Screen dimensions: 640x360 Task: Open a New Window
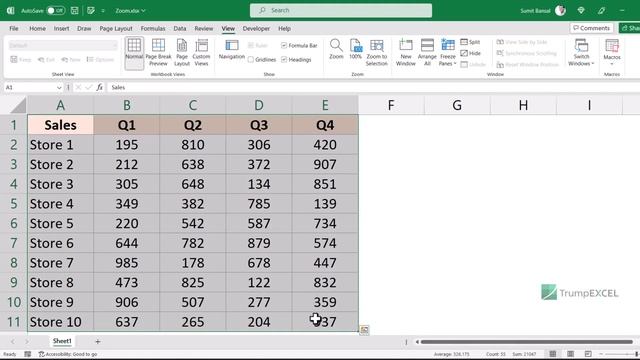pyautogui.click(x=405, y=52)
